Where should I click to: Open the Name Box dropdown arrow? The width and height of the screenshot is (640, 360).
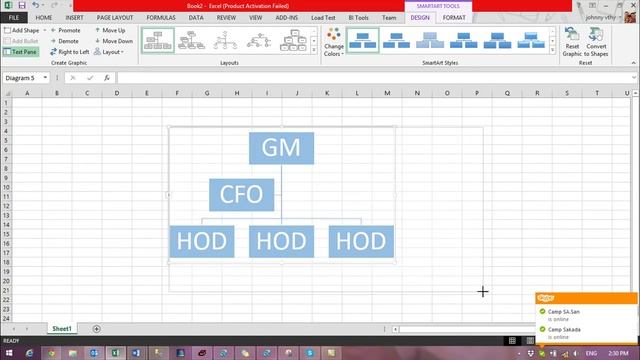[x=45, y=78]
